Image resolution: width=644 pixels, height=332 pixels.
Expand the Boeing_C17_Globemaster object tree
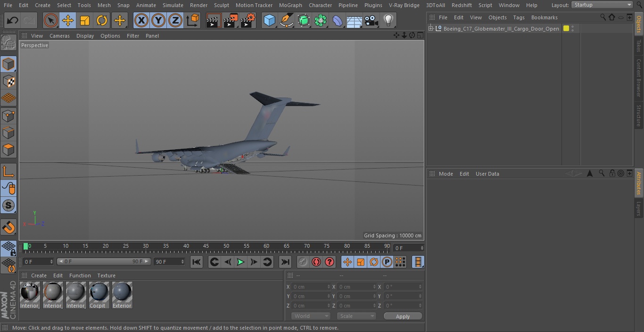point(431,29)
